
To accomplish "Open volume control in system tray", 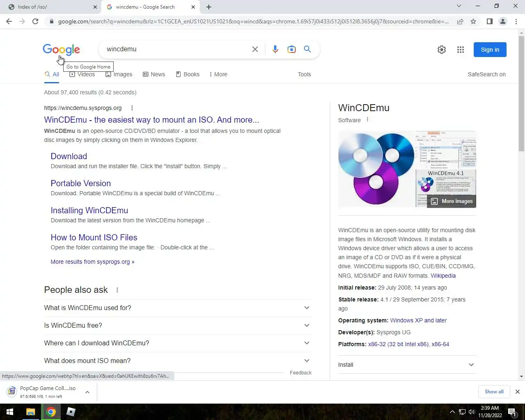I will tap(471, 412).
